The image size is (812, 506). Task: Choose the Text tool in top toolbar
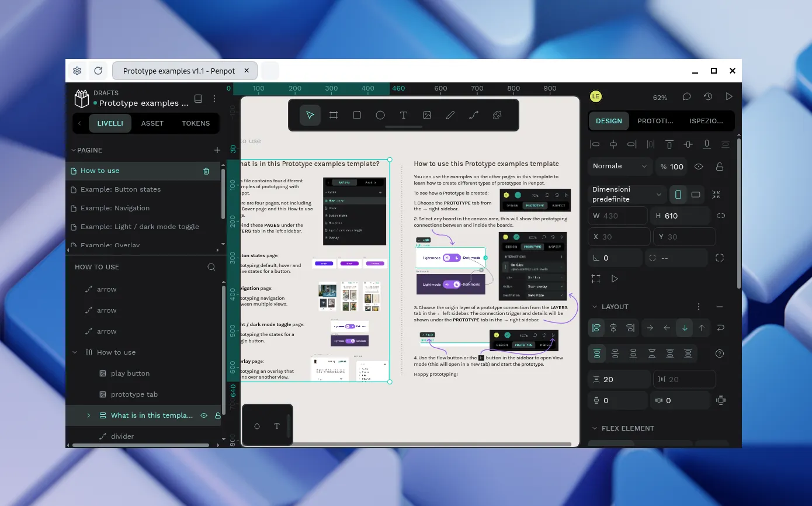pyautogui.click(x=404, y=115)
